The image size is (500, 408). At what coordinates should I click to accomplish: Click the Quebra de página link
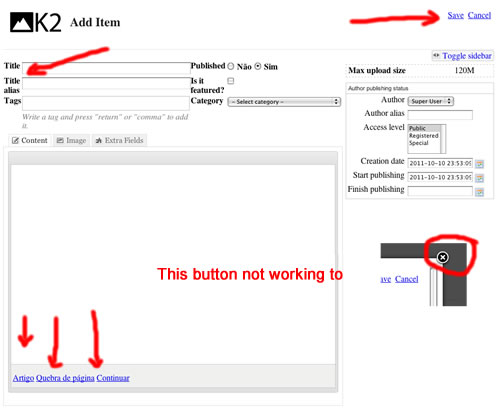[x=65, y=378]
